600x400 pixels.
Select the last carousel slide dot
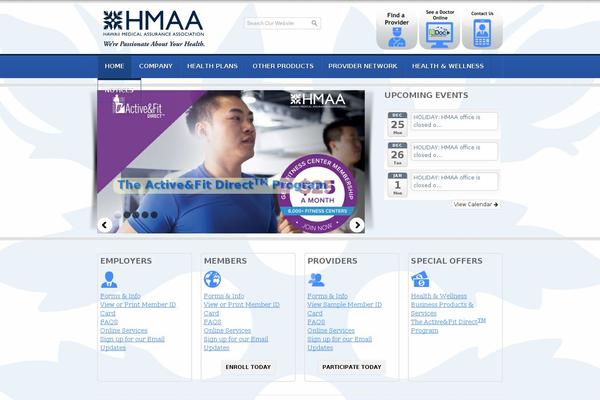154,215
